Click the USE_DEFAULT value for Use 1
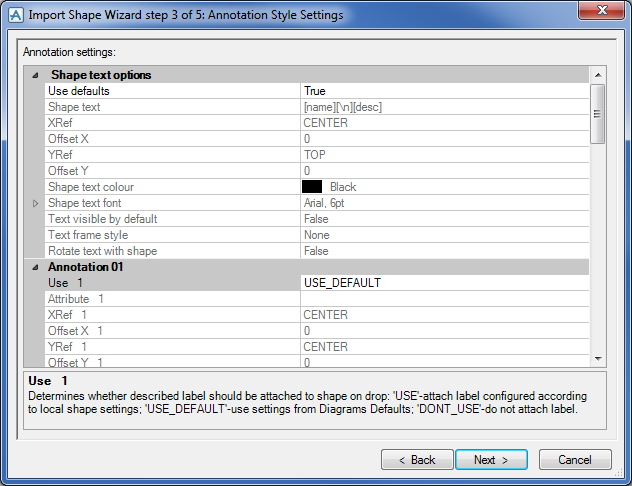This screenshot has height=486, width=632. 444,283
